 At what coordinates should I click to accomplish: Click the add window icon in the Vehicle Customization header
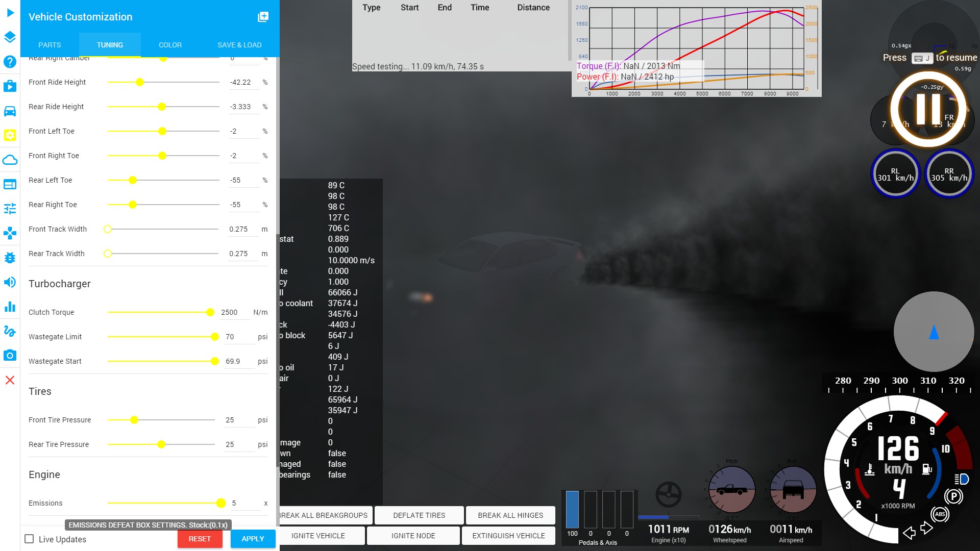click(x=263, y=17)
